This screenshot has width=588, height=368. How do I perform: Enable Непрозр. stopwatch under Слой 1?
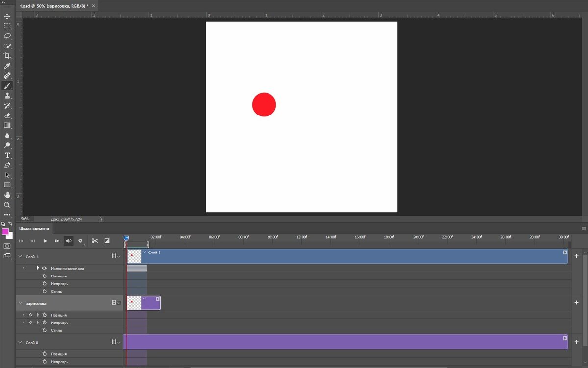tap(44, 283)
